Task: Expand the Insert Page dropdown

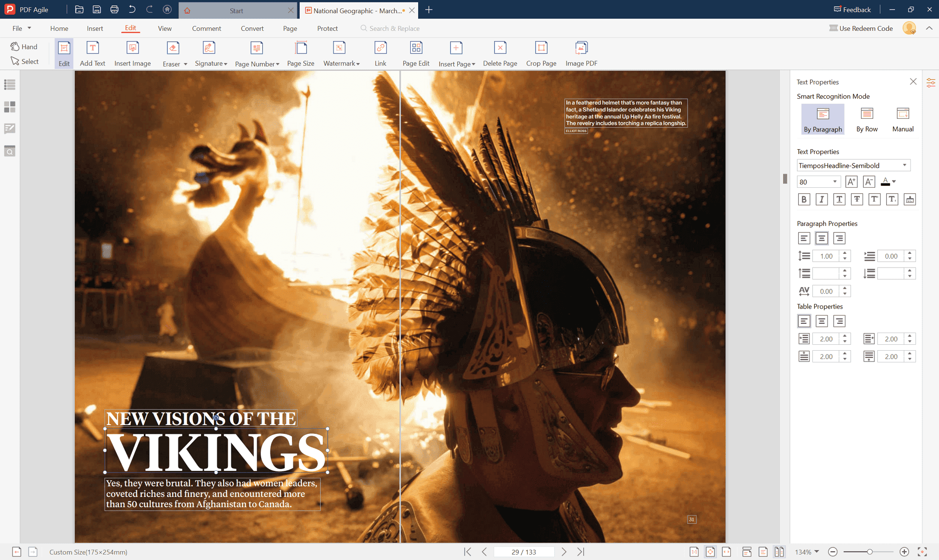Action: tap(473, 64)
